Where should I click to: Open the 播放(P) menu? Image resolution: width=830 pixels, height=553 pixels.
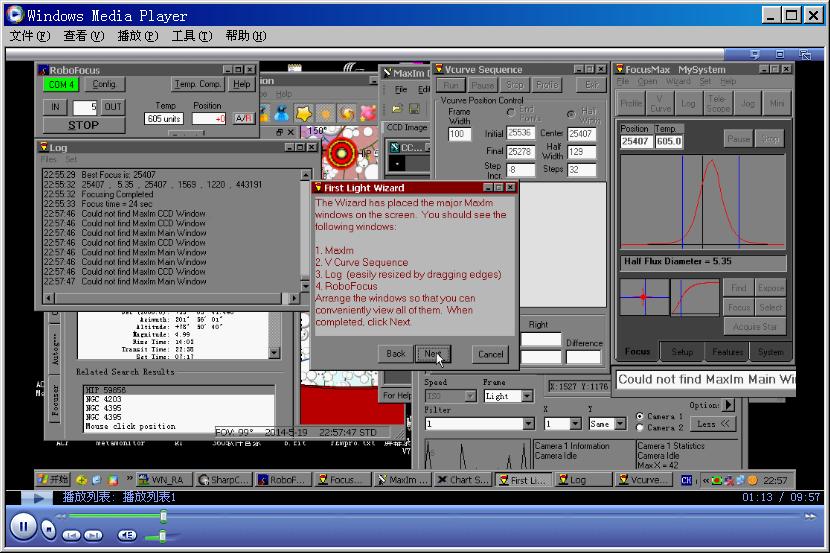pos(138,35)
